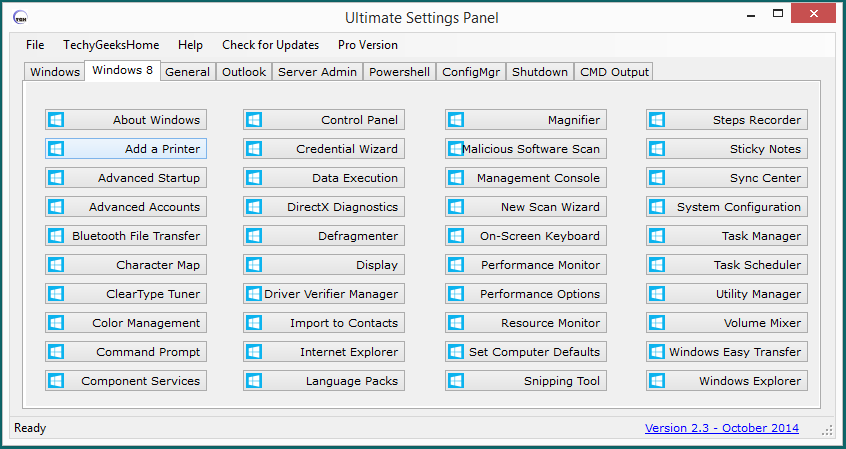
Task: Open the Volume Mixer button
Action: click(x=726, y=323)
